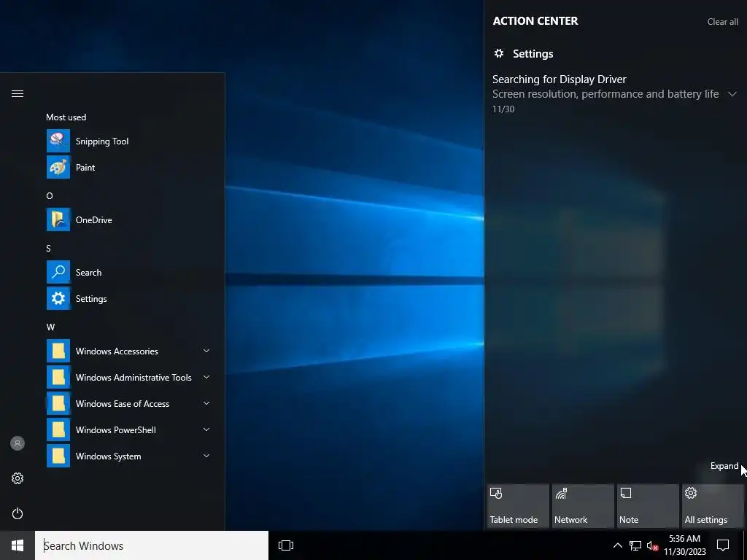
Task: Click the network tray icon
Action: click(635, 545)
